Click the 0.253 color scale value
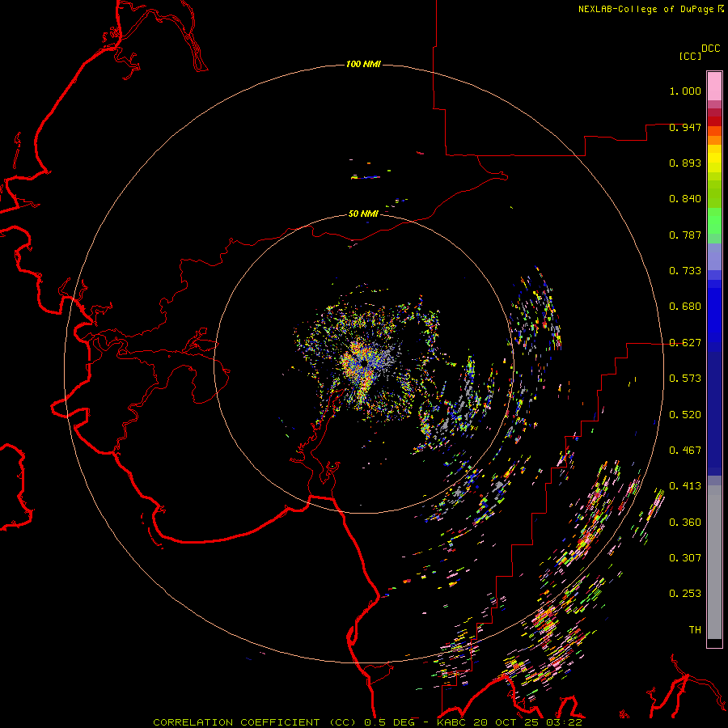Viewport: 728px width, 728px height. click(685, 594)
